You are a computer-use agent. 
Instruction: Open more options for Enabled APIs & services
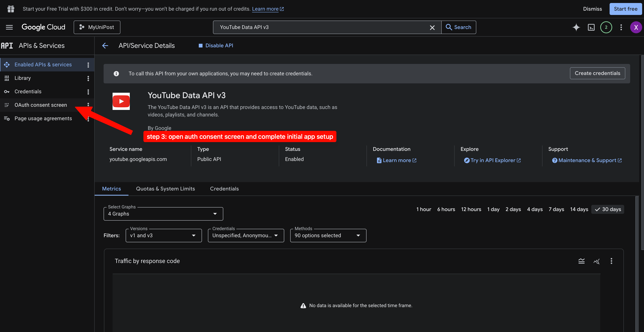click(88, 65)
